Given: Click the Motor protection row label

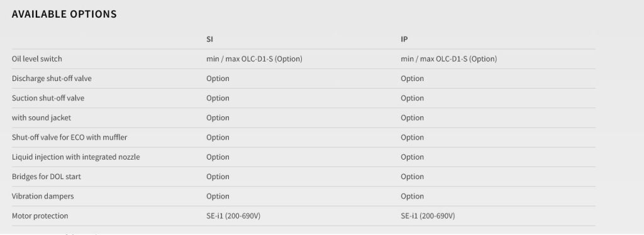Looking at the screenshot, I should [40, 216].
